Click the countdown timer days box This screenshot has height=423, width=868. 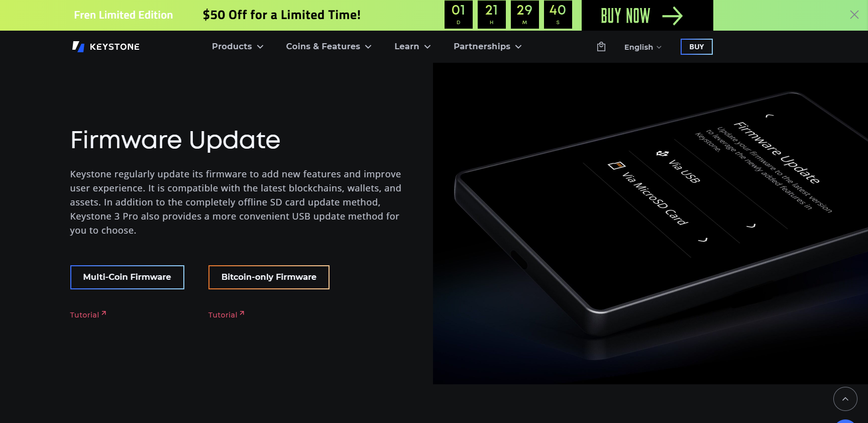tap(458, 15)
